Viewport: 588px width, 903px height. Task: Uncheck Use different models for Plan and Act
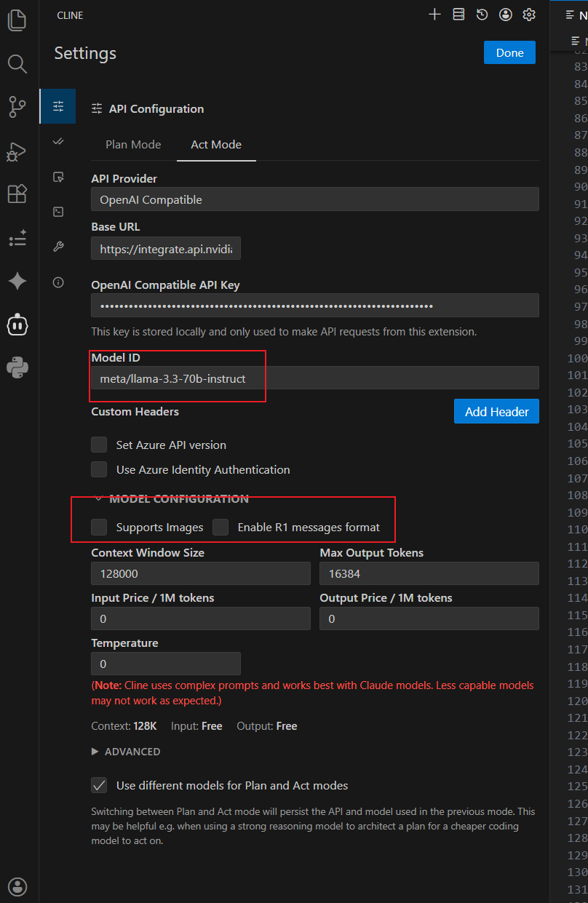pos(99,786)
